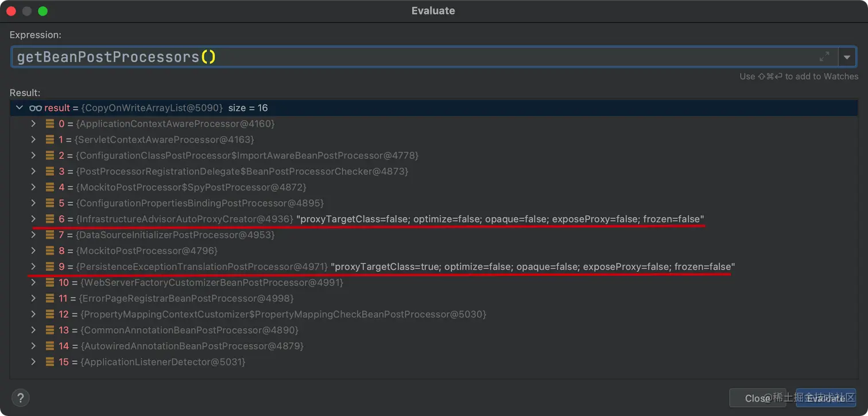
Task: Click the expand-editor icon in the expression field
Action: [824, 56]
